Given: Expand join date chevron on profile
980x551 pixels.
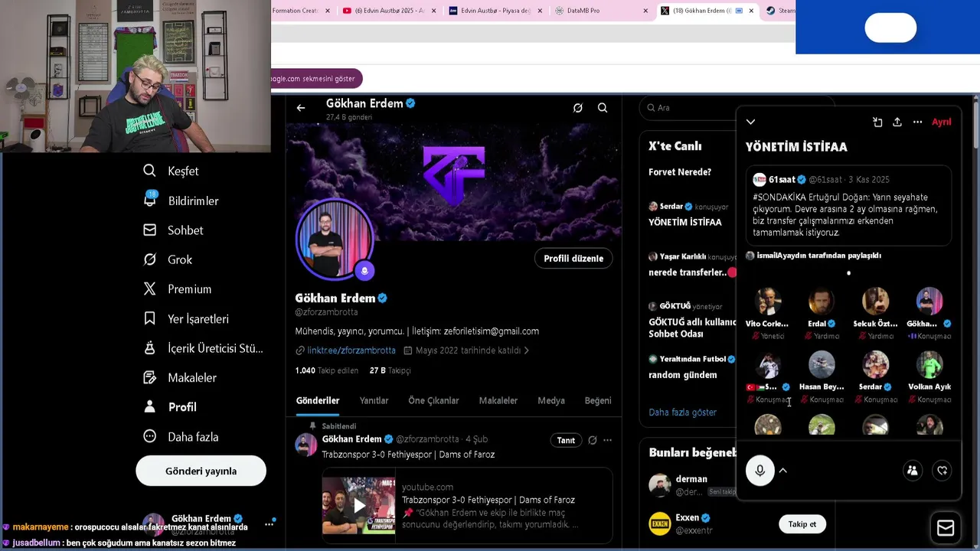Looking at the screenshot, I should (x=526, y=350).
